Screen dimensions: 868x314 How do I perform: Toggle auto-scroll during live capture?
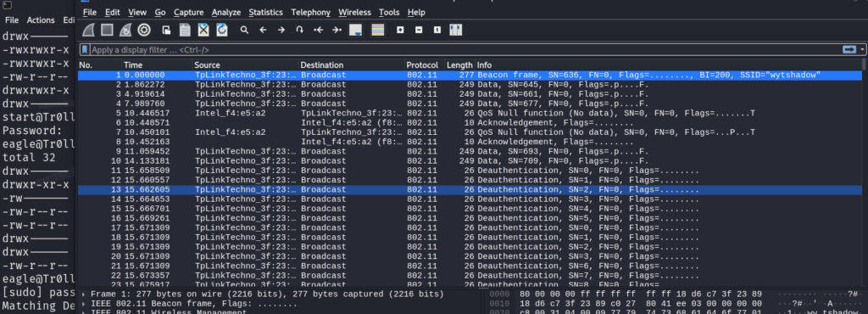coord(355,30)
